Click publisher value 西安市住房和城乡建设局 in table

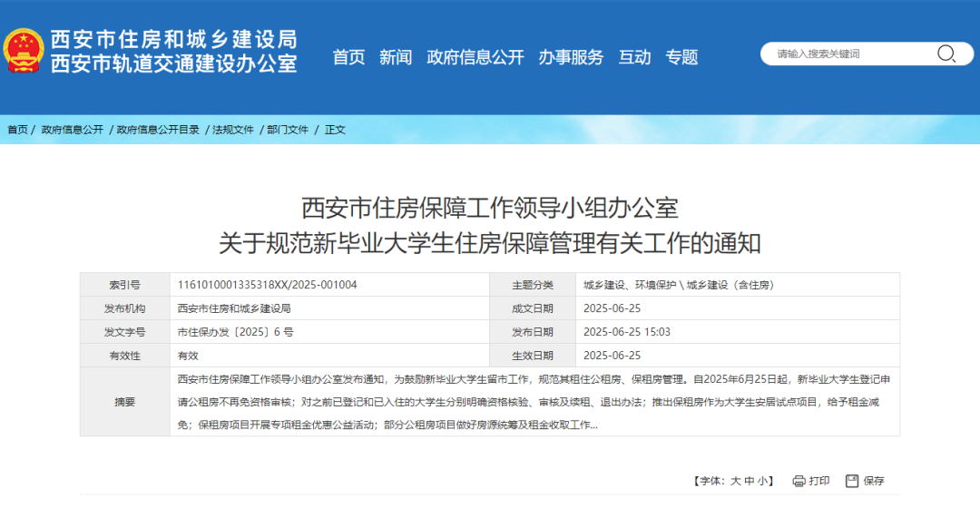point(234,308)
